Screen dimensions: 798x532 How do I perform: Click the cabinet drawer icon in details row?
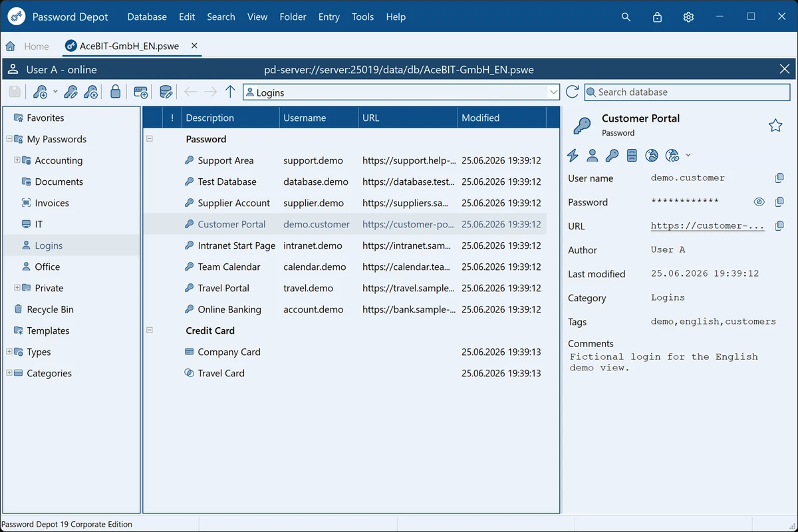(x=632, y=156)
